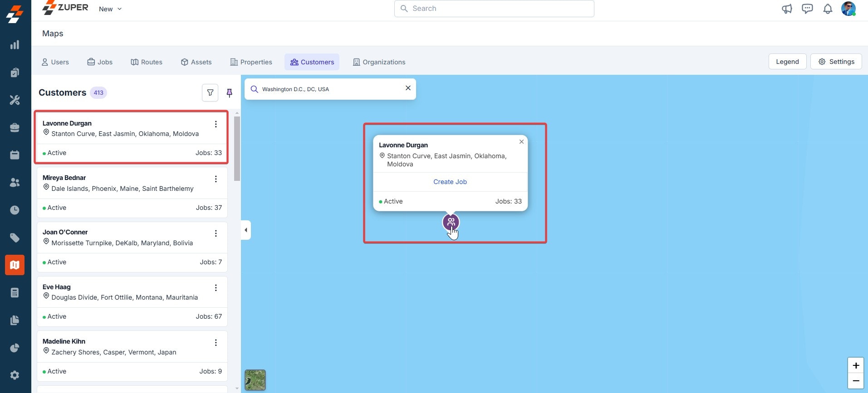
Task: Open the wrench tools sidebar icon
Action: (x=15, y=100)
